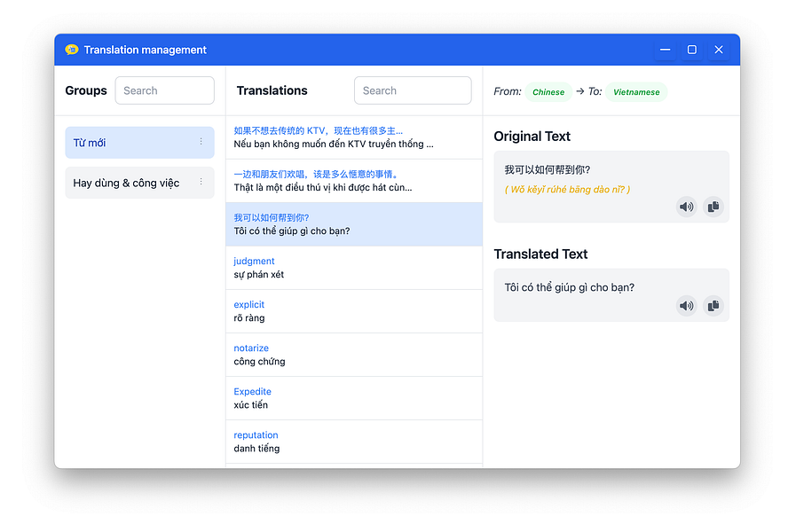Play audio of the original Chinese text
The image size is (796, 532).
(x=686, y=207)
